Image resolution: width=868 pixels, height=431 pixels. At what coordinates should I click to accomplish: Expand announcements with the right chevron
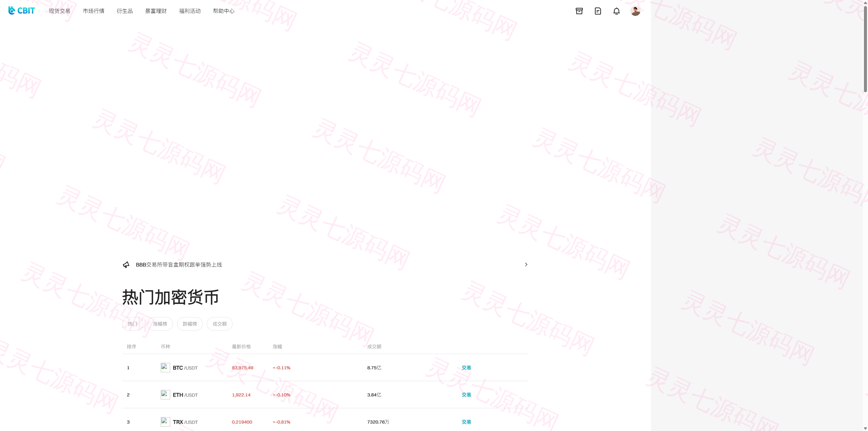click(x=526, y=265)
